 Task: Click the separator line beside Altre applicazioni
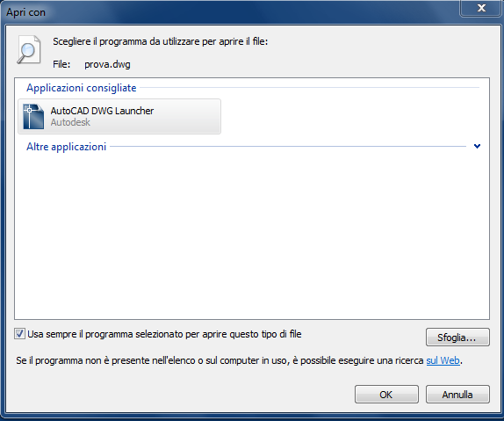click(x=288, y=146)
